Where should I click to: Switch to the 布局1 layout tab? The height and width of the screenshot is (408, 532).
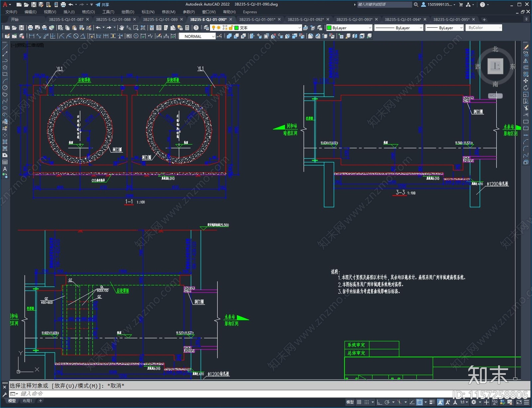(x=27, y=401)
